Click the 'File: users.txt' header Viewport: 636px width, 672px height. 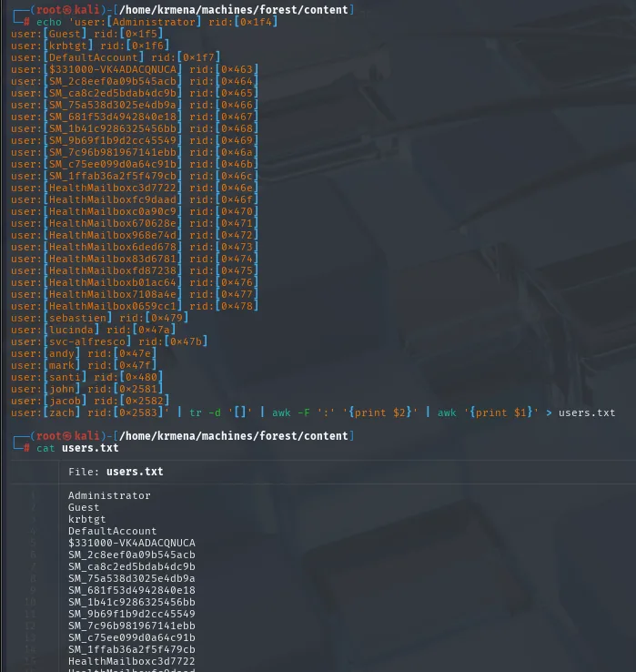116,472
